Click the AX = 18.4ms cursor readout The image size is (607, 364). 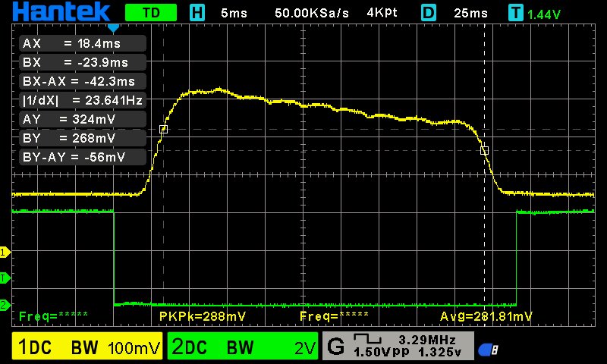pos(83,43)
